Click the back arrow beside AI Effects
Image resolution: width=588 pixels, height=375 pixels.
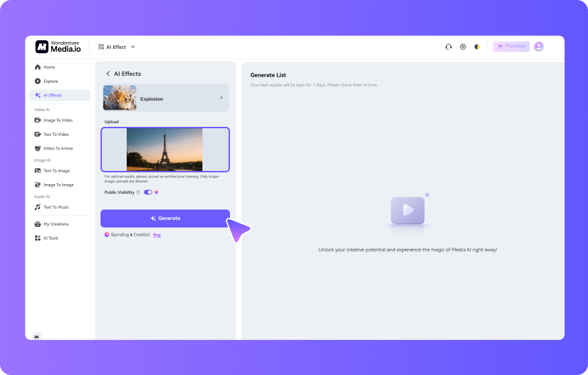point(108,74)
